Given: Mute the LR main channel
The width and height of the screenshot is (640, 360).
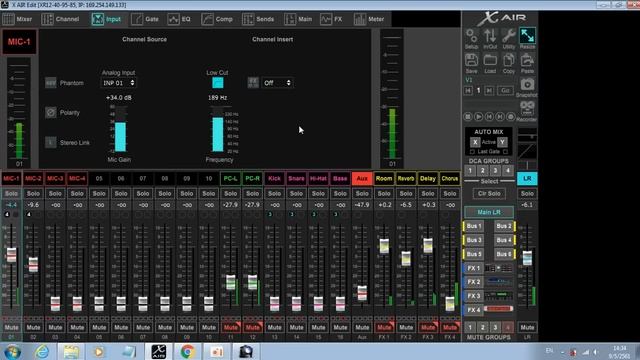Looking at the screenshot, I should click(527, 327).
